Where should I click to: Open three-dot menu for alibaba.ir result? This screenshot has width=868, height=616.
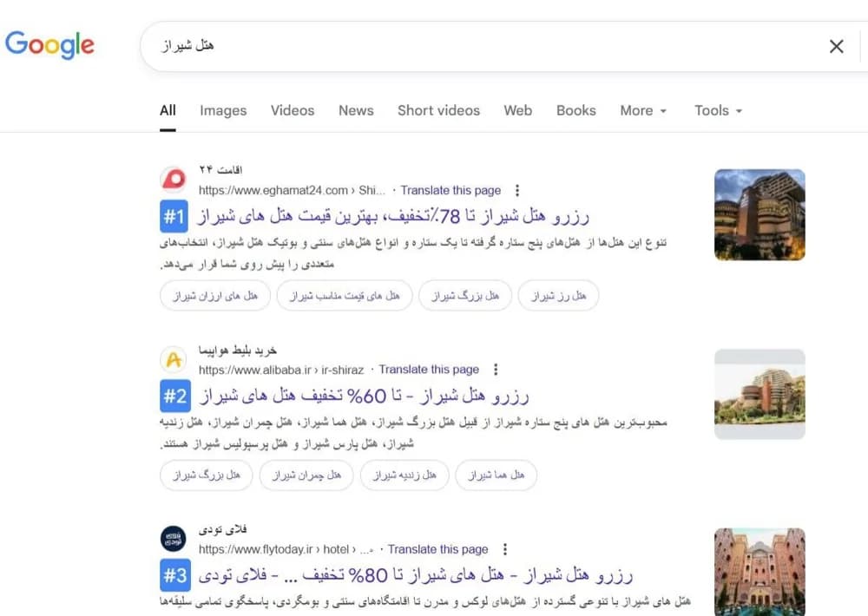click(496, 369)
